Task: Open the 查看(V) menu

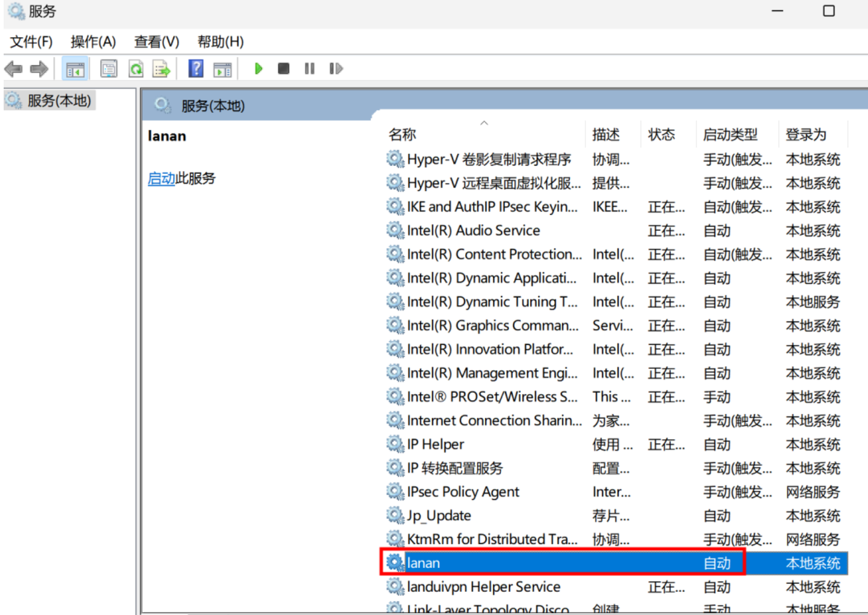Action: [x=156, y=42]
